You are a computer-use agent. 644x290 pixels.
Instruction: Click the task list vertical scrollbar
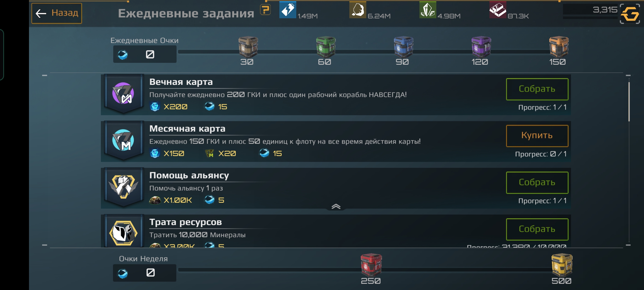coord(629,102)
